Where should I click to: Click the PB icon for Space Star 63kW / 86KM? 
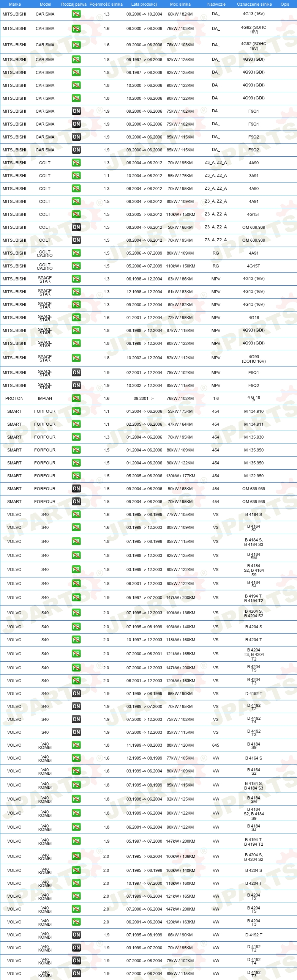coord(76,279)
